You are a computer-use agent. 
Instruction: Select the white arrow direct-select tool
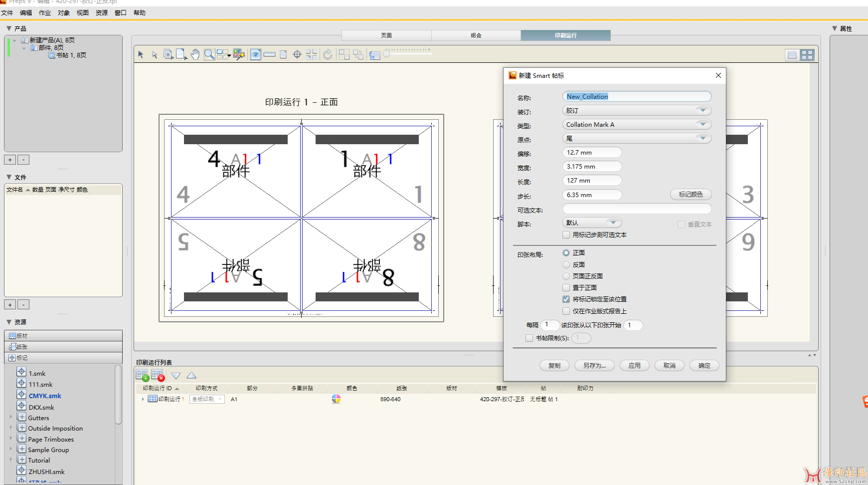tap(155, 54)
